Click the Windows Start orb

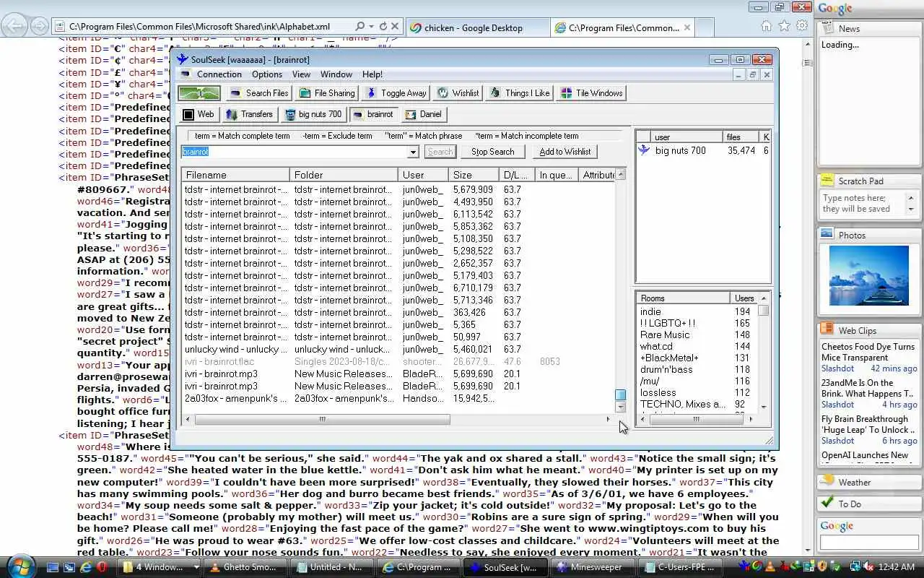(19, 566)
